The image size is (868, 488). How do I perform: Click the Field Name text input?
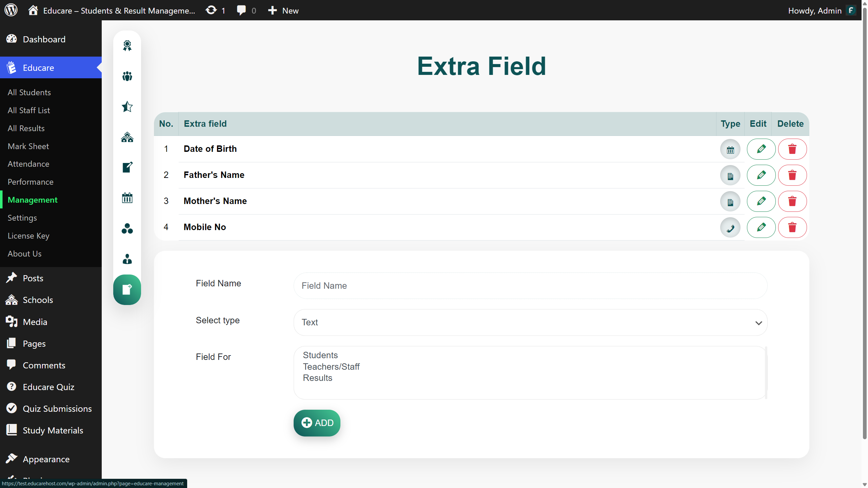click(530, 286)
